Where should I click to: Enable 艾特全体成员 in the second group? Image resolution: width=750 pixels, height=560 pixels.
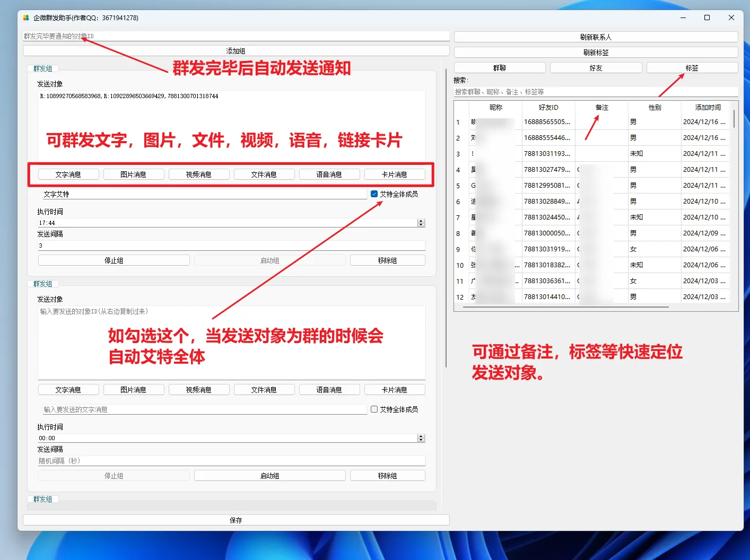coord(374,409)
